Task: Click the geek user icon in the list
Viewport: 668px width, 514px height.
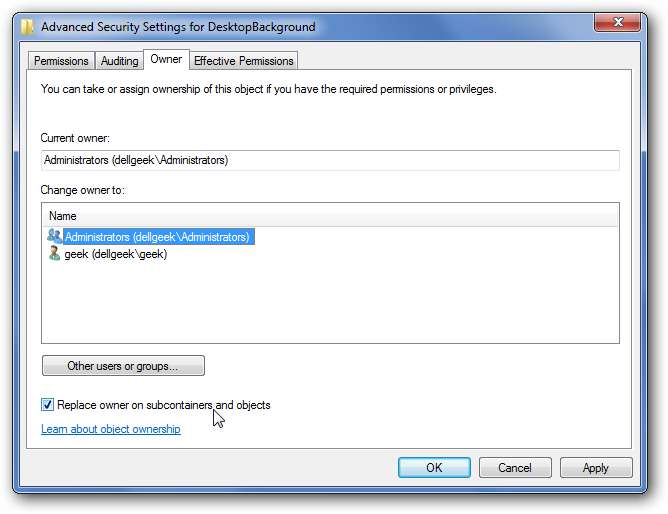Action: tap(54, 254)
